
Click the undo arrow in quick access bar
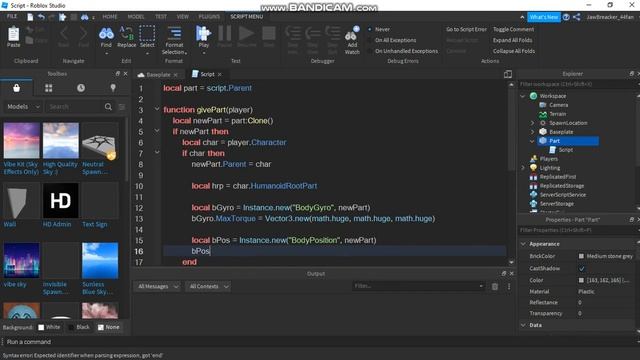coord(41,17)
